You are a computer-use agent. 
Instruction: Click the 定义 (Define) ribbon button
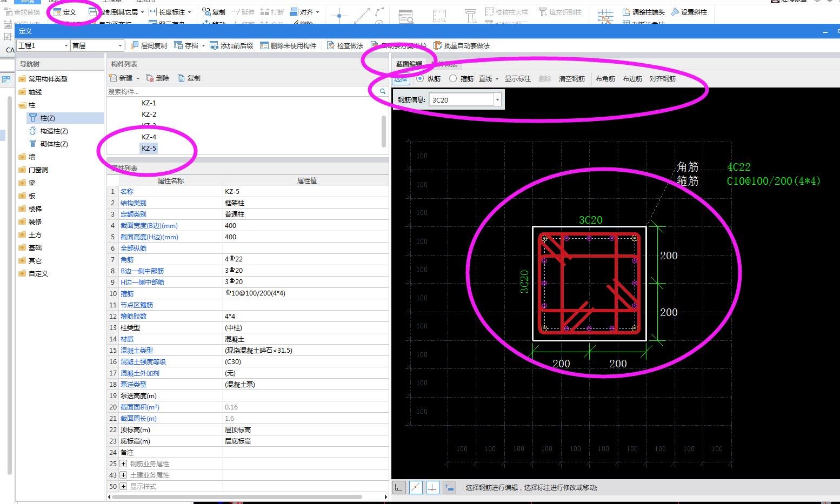(x=65, y=12)
